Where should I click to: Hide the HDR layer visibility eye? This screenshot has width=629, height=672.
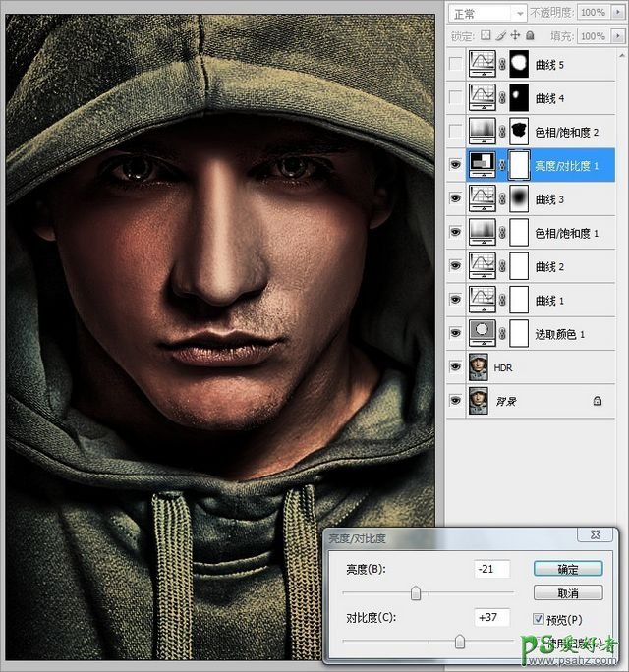[455, 366]
